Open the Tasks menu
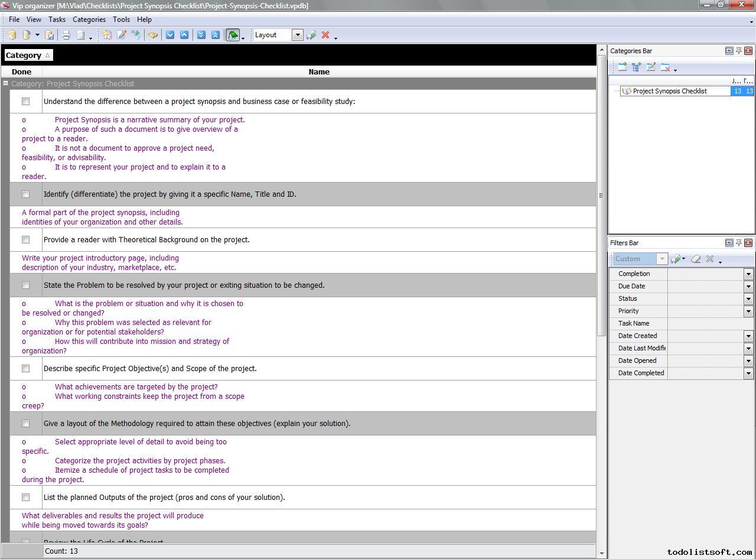This screenshot has width=756, height=559. tap(57, 19)
